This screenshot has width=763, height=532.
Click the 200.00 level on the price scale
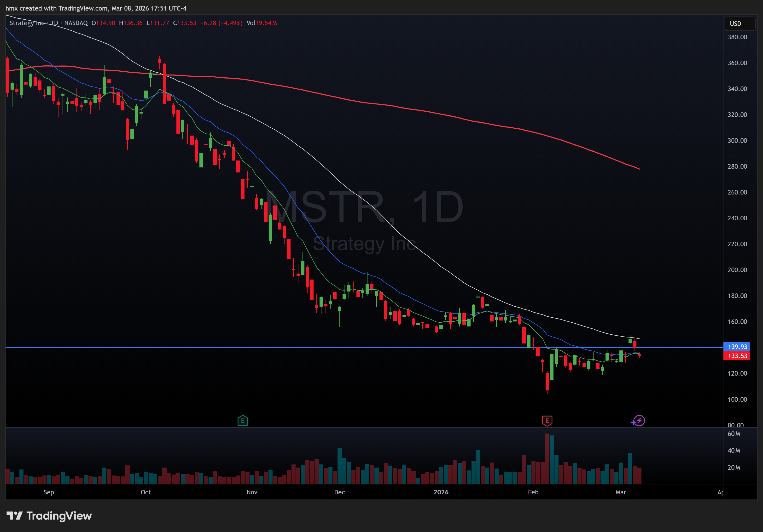coord(737,270)
